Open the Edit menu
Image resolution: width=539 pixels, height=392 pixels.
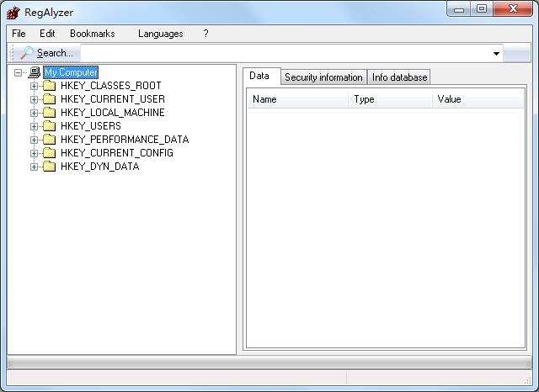tap(47, 34)
